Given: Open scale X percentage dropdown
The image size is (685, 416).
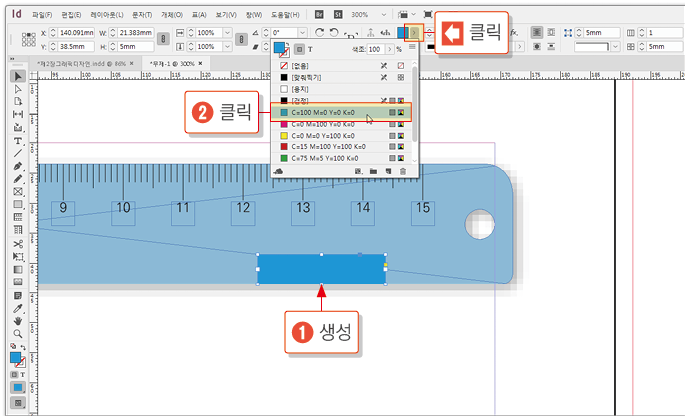Looking at the screenshot, I should pos(228,33).
